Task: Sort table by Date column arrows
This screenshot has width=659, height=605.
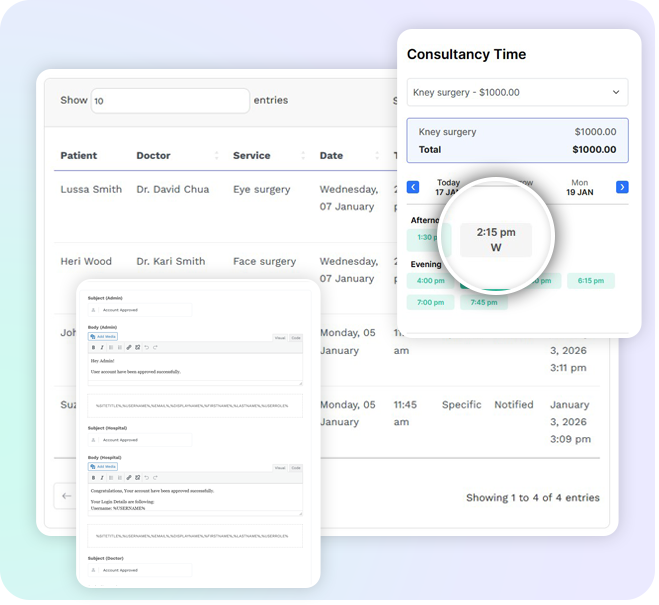Action: point(377,155)
